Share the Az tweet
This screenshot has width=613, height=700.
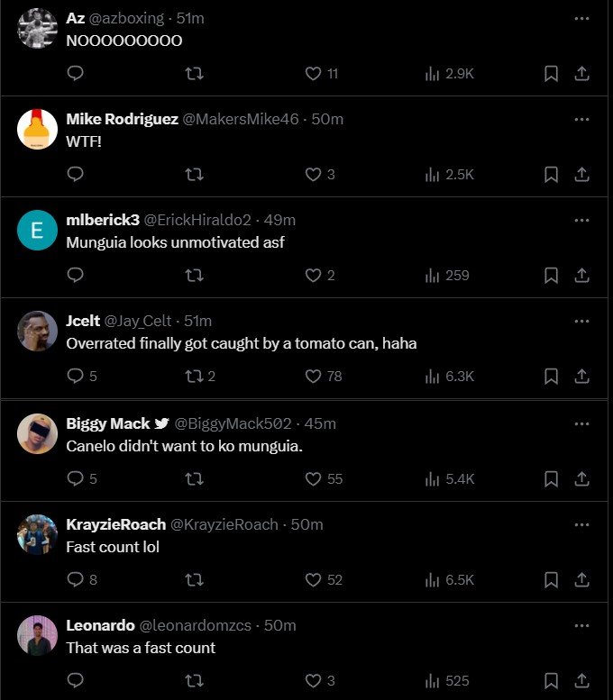[582, 74]
